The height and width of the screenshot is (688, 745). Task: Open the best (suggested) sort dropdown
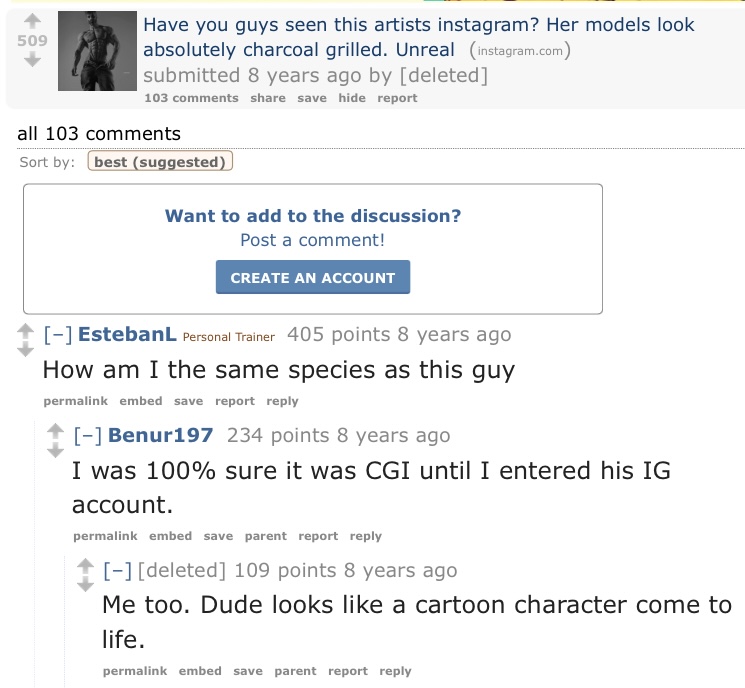(x=160, y=162)
